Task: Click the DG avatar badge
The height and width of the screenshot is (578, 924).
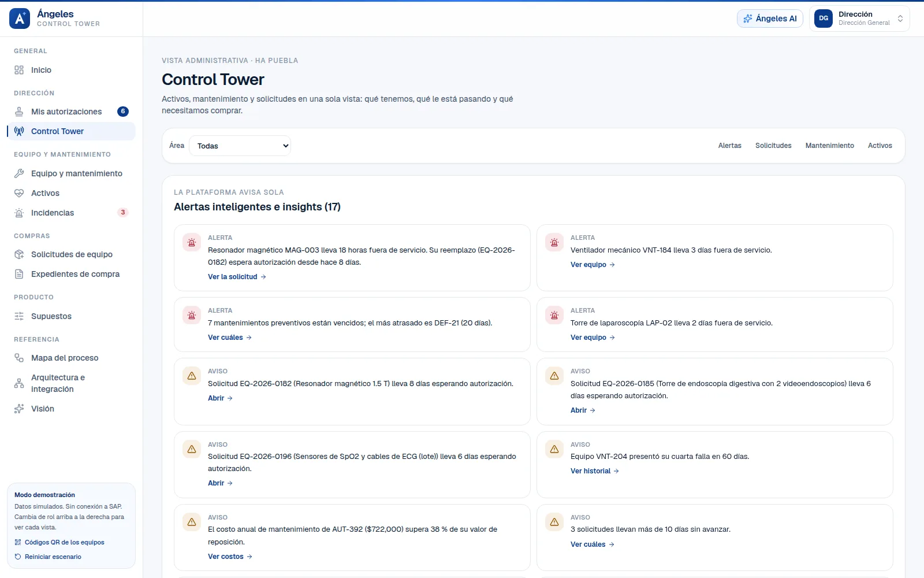Action: tap(824, 18)
